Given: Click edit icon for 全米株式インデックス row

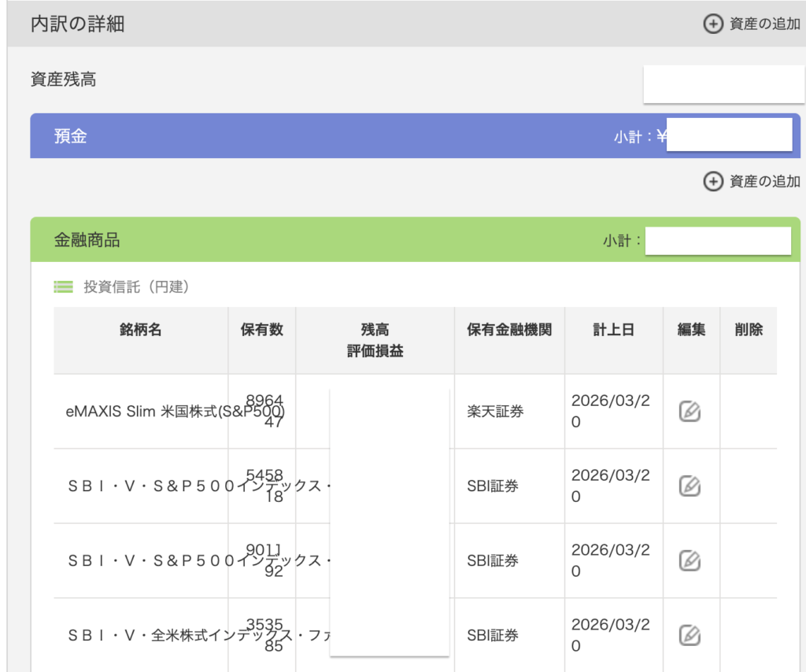Looking at the screenshot, I should click(690, 635).
